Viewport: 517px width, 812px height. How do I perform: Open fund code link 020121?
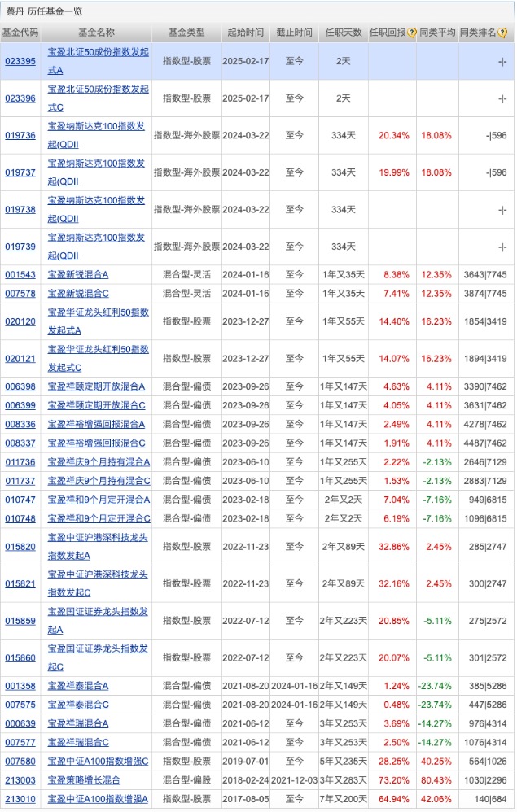tap(20, 358)
